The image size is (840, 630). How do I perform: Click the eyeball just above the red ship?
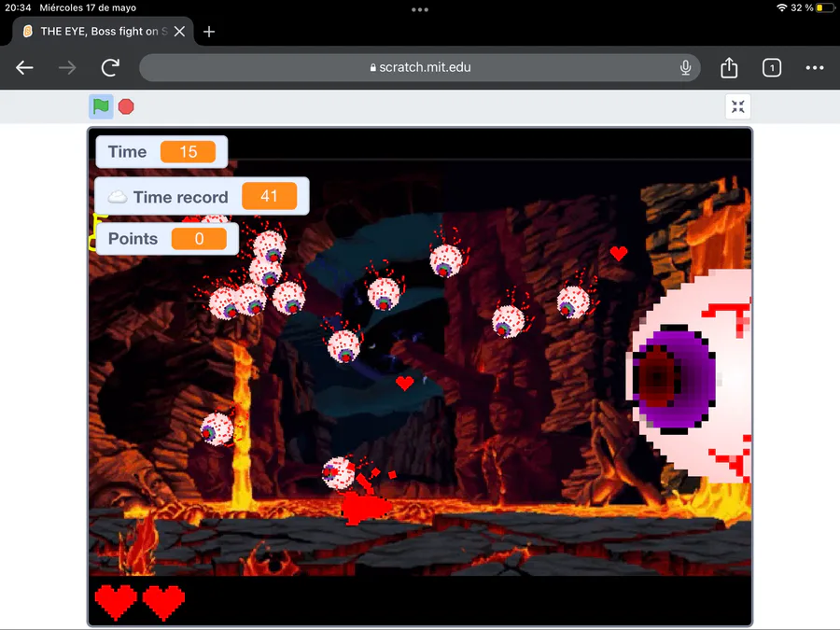tap(338, 473)
